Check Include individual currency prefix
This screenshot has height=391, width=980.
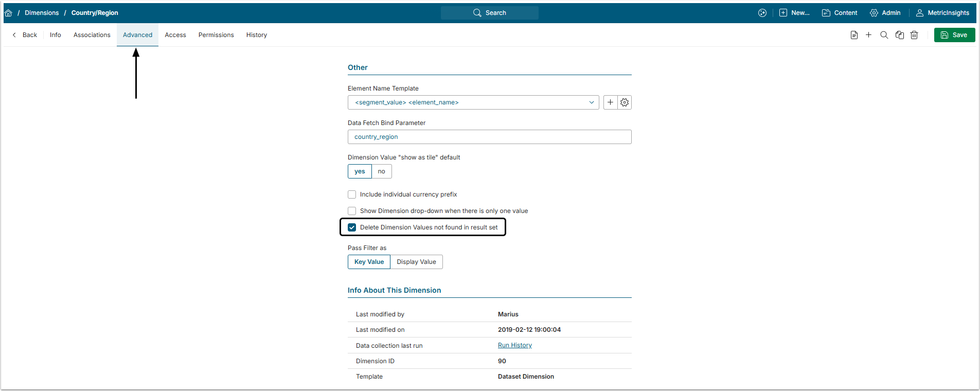[352, 194]
